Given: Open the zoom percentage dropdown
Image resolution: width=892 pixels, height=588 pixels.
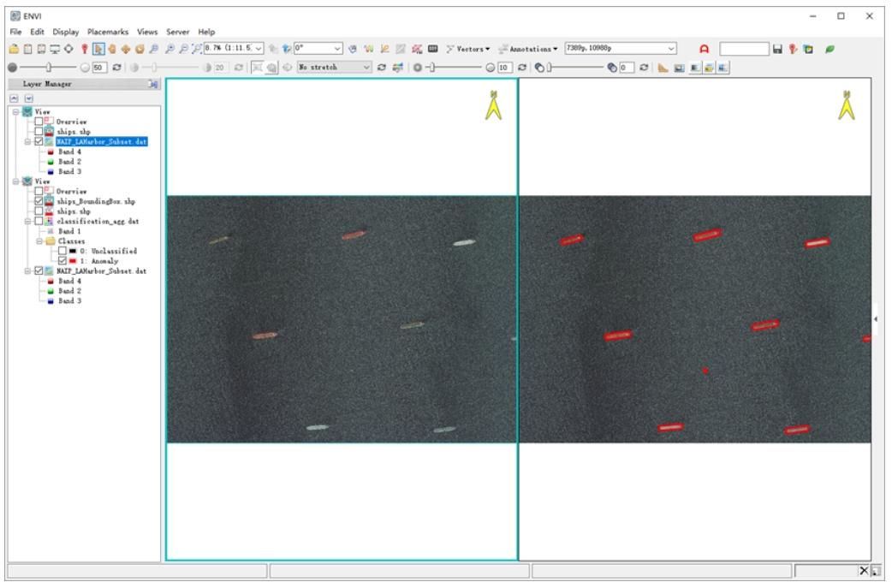Looking at the screenshot, I should (259, 48).
